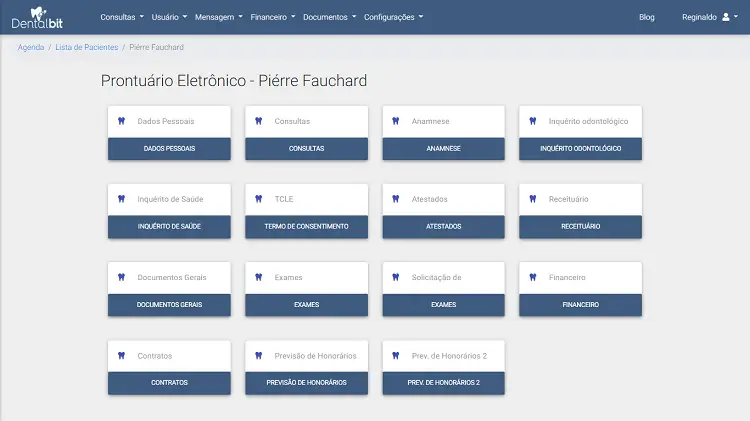Click the tooth icon on Anamnese card
750x421 pixels.
pyautogui.click(x=396, y=121)
